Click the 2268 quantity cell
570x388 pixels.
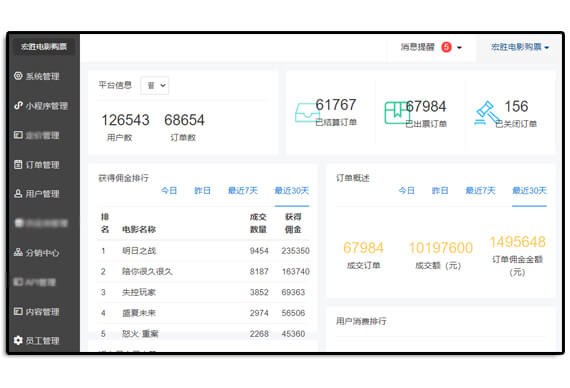pos(259,334)
